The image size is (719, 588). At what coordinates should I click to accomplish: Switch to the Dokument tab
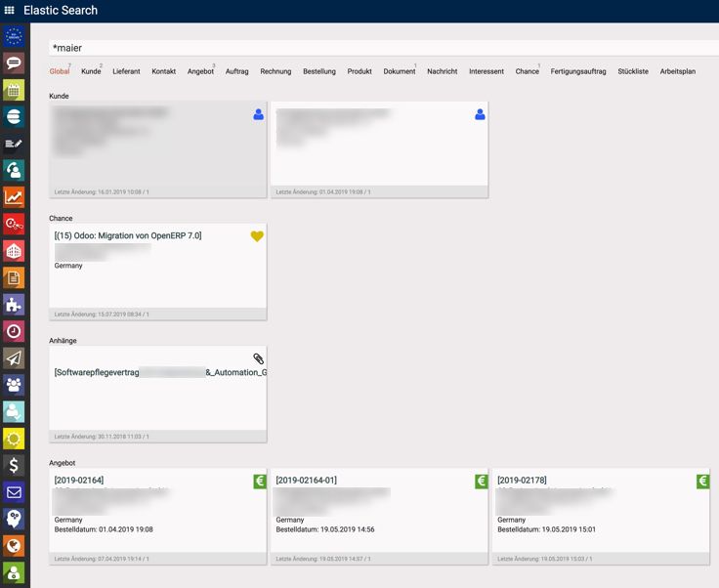click(x=399, y=71)
